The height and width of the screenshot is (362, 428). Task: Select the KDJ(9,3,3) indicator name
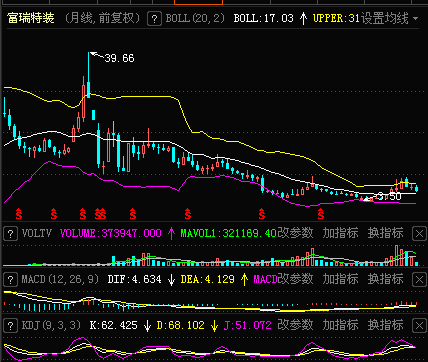tap(51, 325)
